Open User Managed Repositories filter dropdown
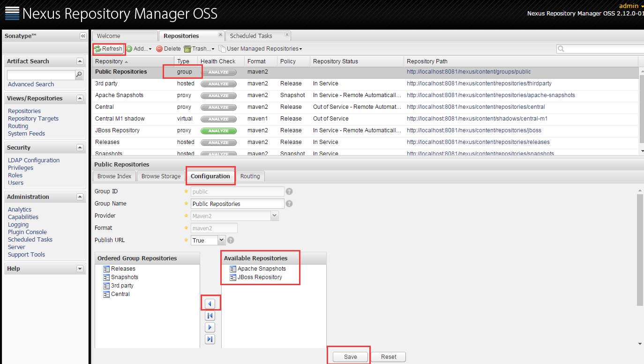This screenshot has width=644, height=364. tap(260, 49)
